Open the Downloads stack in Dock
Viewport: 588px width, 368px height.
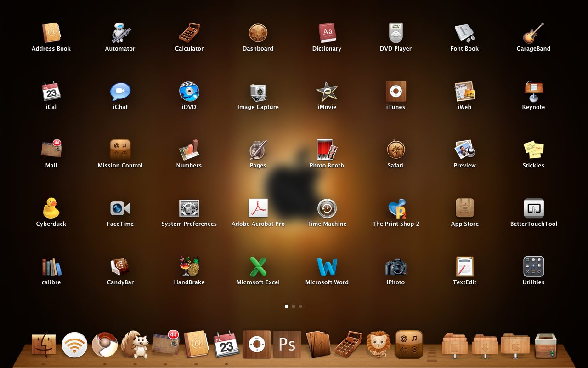pos(485,345)
